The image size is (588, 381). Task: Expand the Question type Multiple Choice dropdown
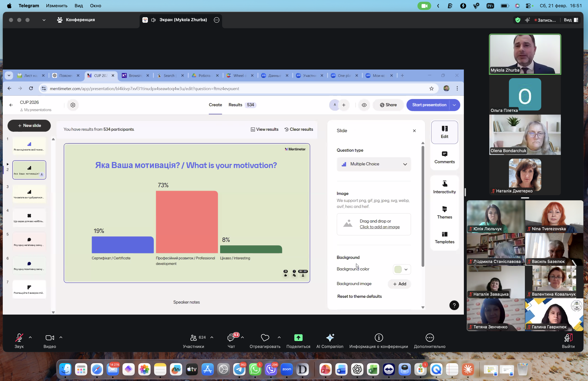tap(374, 164)
